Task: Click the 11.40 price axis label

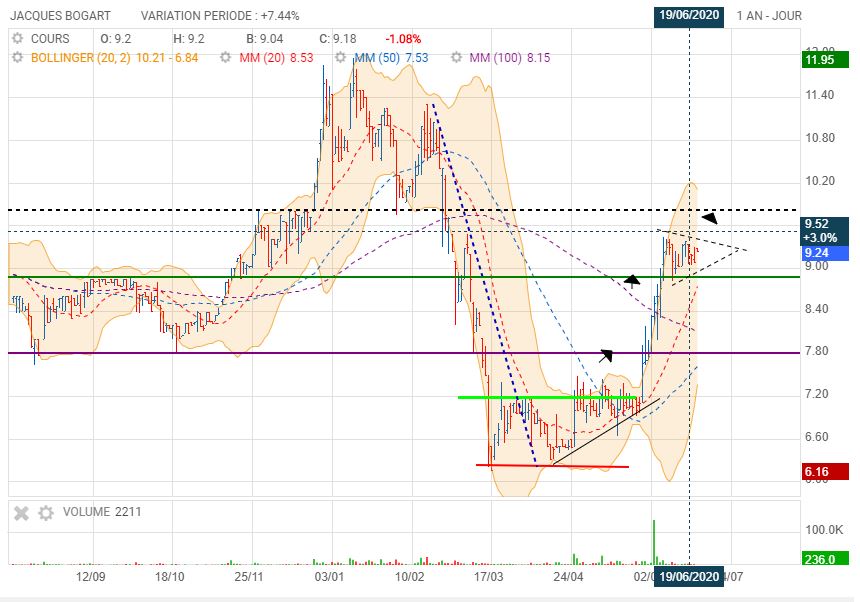Action: [x=819, y=95]
